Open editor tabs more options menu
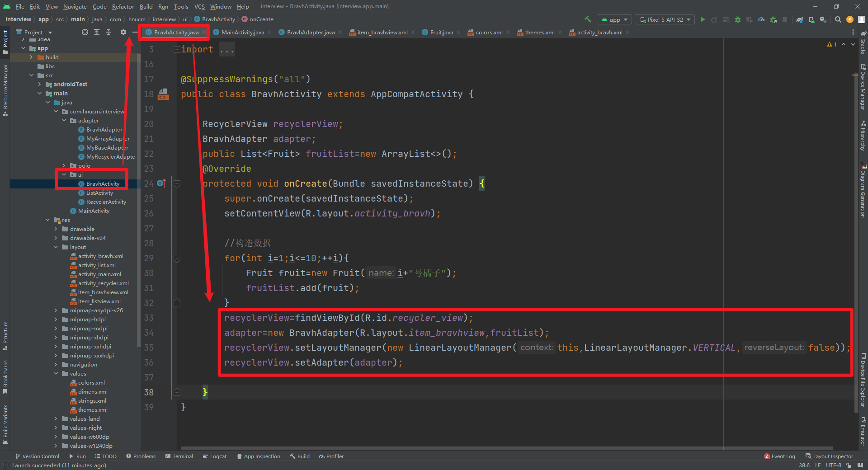The image size is (868, 470). (853, 32)
